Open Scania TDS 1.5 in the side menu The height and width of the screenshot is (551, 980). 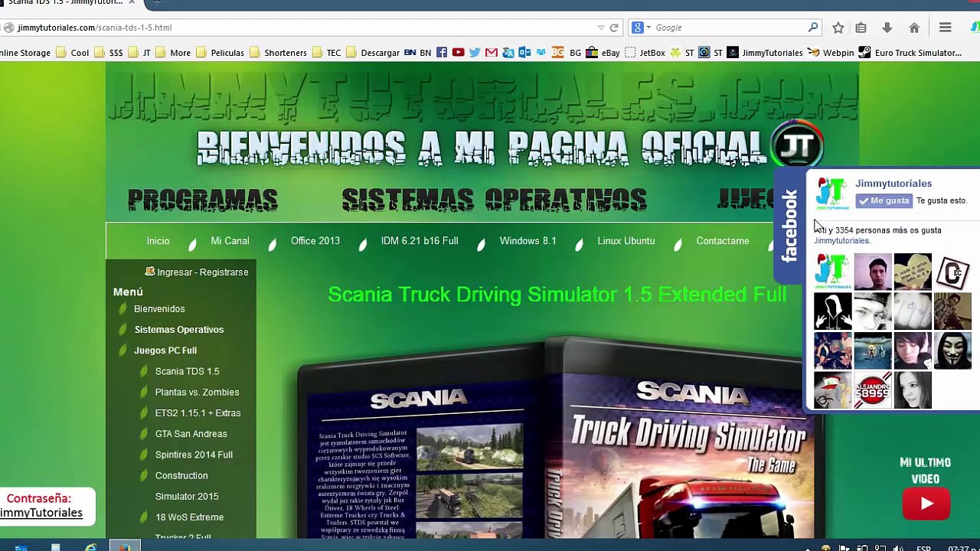[187, 371]
